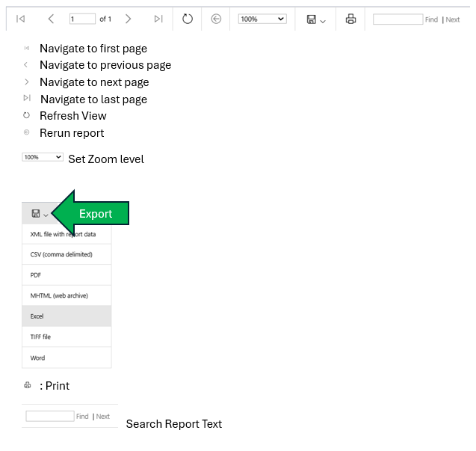Advance to the next page via the top toolbar arrow
The height and width of the screenshot is (451, 476).
click(129, 19)
